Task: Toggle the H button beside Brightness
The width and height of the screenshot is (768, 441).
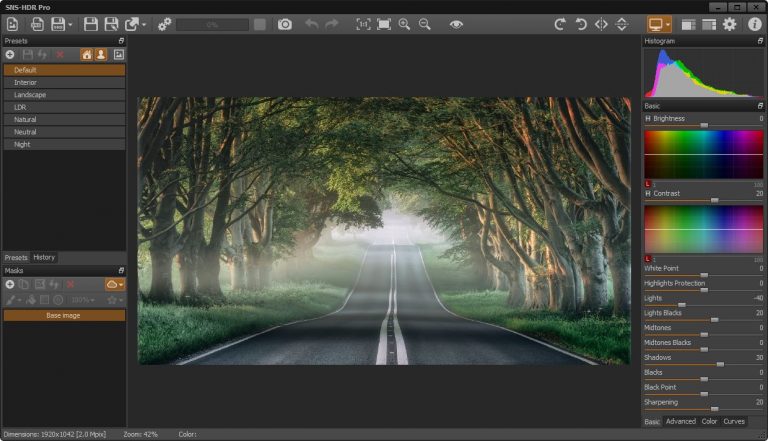Action: (x=648, y=119)
